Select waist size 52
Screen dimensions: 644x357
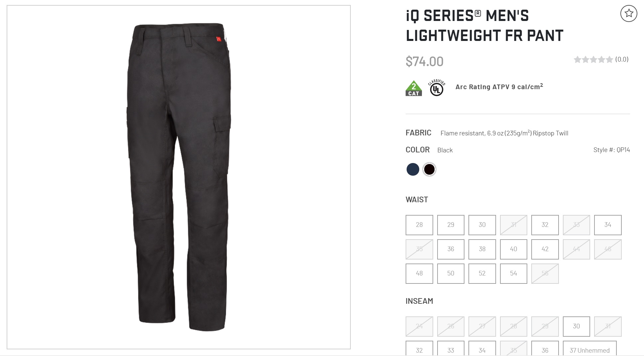coord(482,273)
